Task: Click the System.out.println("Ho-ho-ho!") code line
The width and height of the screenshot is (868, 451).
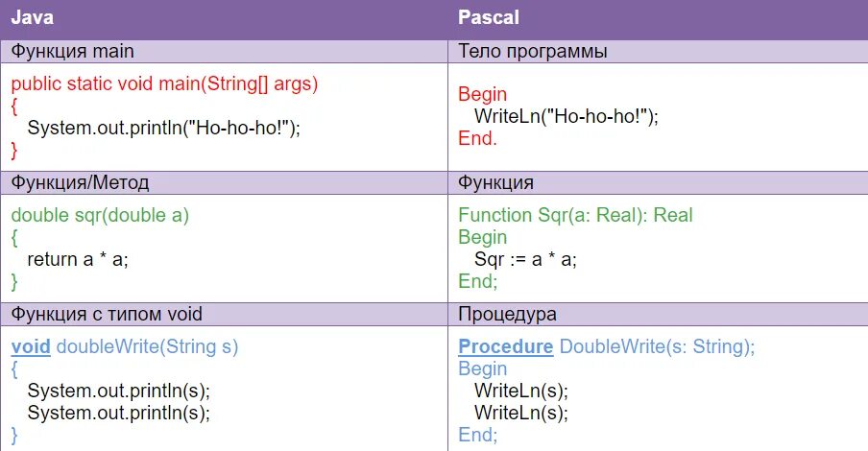Action: tap(164, 127)
